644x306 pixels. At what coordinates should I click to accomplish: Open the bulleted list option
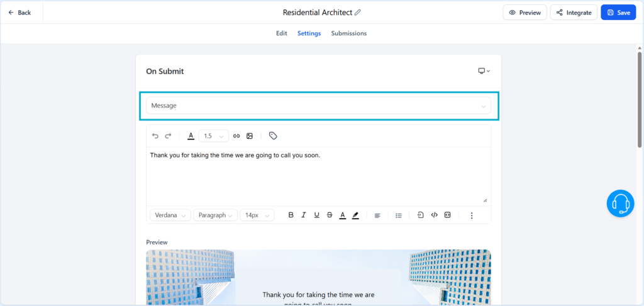(398, 215)
